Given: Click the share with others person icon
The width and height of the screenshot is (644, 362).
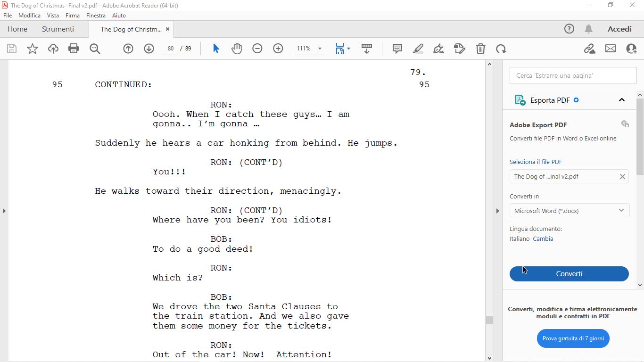Looking at the screenshot, I should (x=631, y=49).
